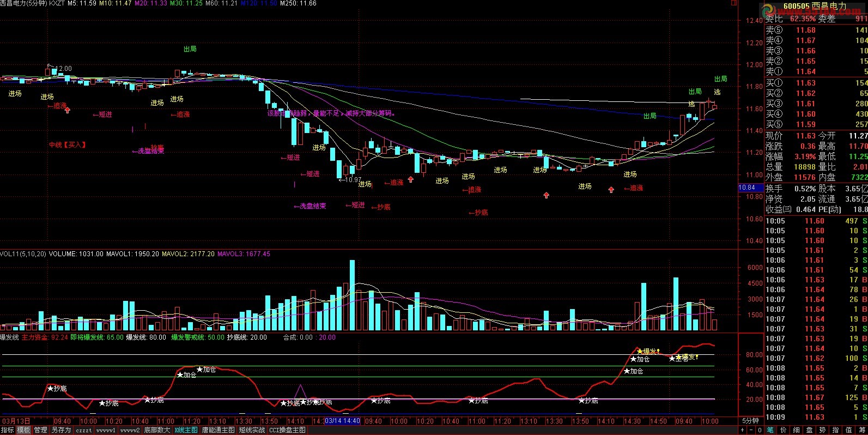868x435 pixels.
Task: Select the 短线实战 template
Action: (252, 430)
